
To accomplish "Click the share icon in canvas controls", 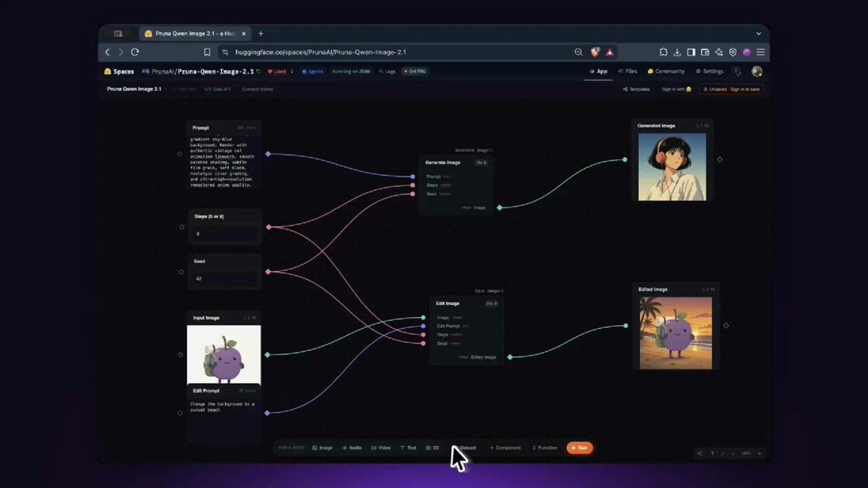I will (699, 453).
